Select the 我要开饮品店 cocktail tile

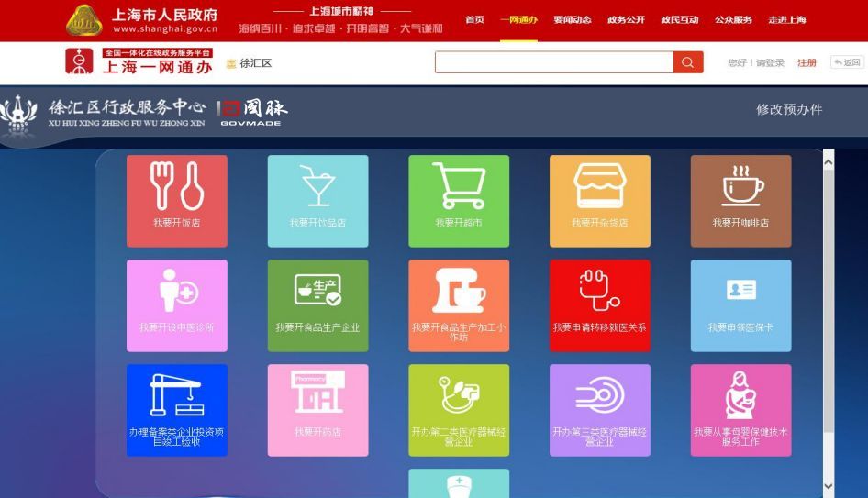(317, 201)
